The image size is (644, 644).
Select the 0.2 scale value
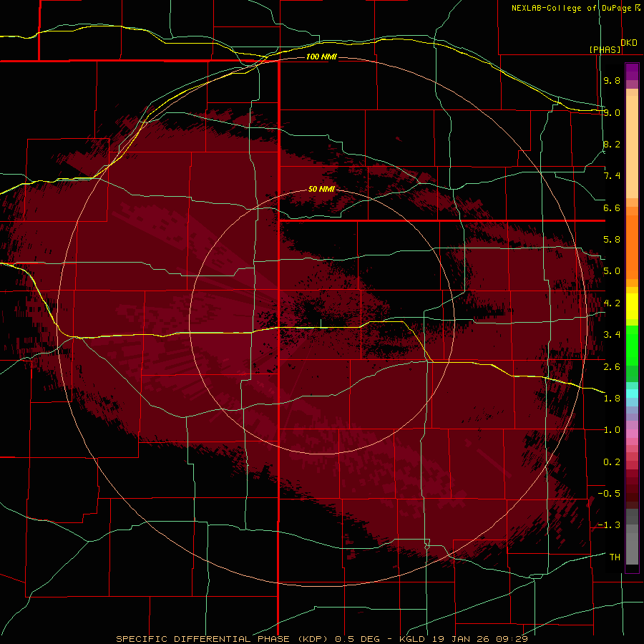pyautogui.click(x=612, y=462)
